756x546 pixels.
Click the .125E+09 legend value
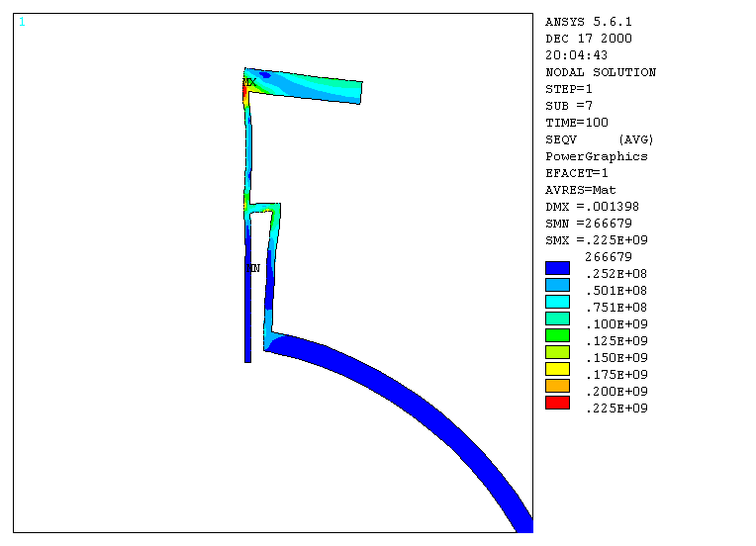coord(616,341)
